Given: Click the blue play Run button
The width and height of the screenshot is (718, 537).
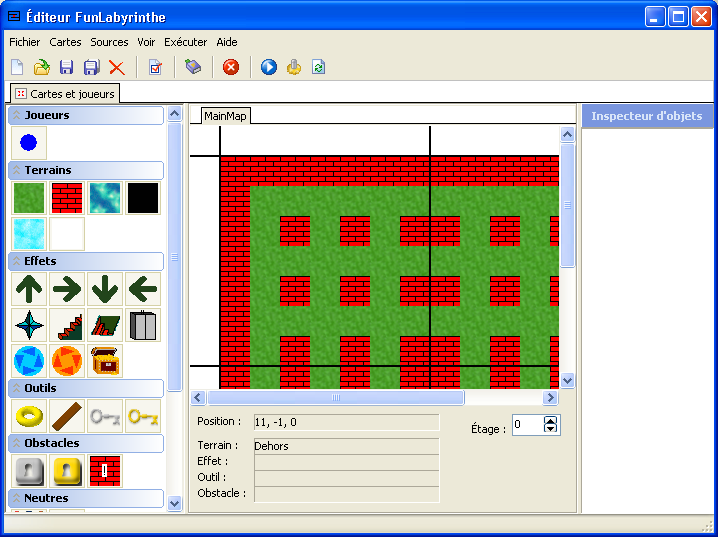Looking at the screenshot, I should pos(269,67).
